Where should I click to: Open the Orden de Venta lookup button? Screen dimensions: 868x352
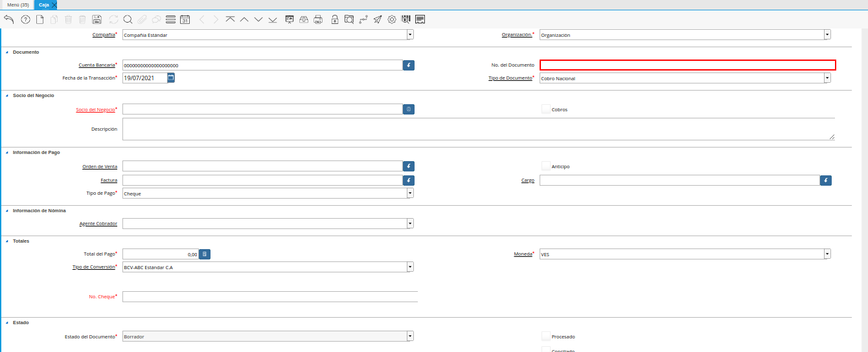(x=409, y=166)
